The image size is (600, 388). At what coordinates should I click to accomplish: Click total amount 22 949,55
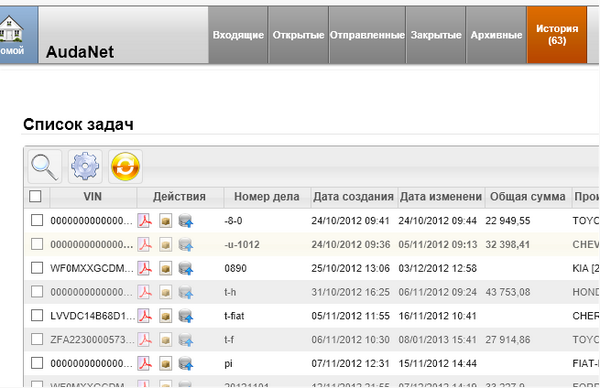(x=508, y=221)
